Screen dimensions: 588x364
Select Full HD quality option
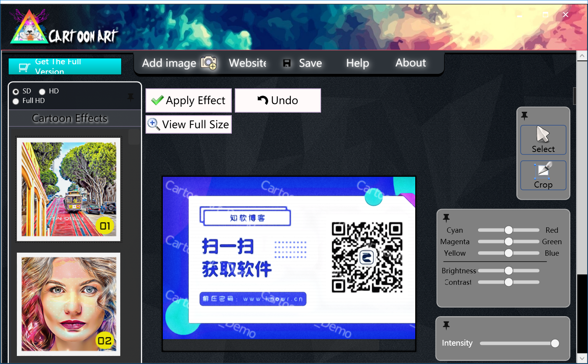point(16,101)
